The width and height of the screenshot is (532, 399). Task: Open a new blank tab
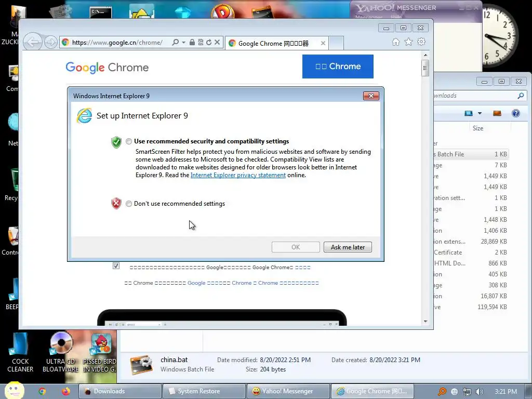337,44
